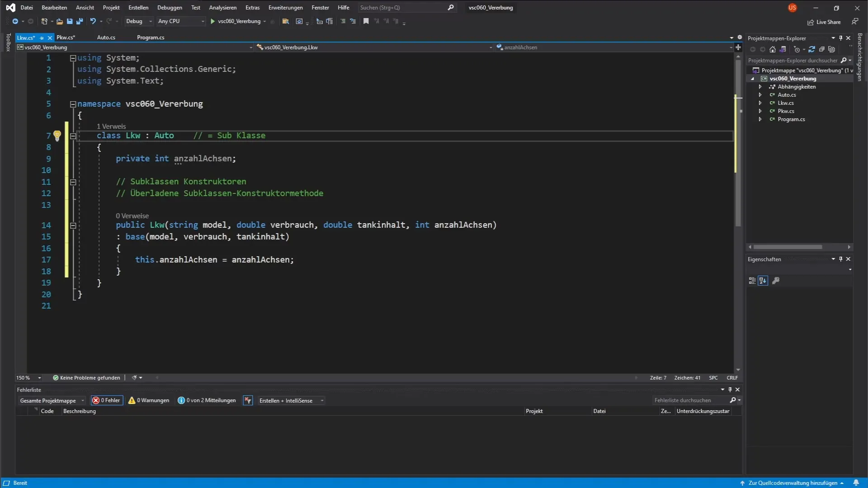Image resolution: width=868 pixels, height=488 pixels.
Task: Expand the Abhängigkeiten tree node
Action: (x=760, y=87)
